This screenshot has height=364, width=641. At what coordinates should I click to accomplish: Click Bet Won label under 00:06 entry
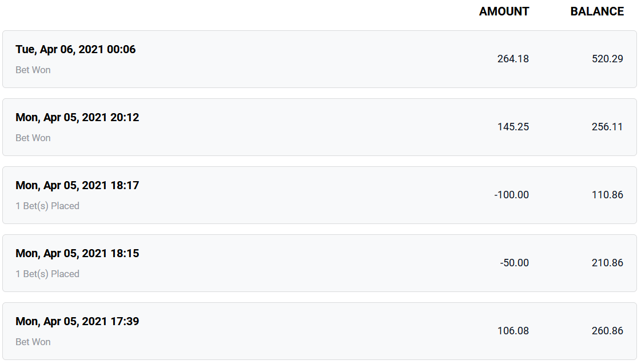pos(33,70)
